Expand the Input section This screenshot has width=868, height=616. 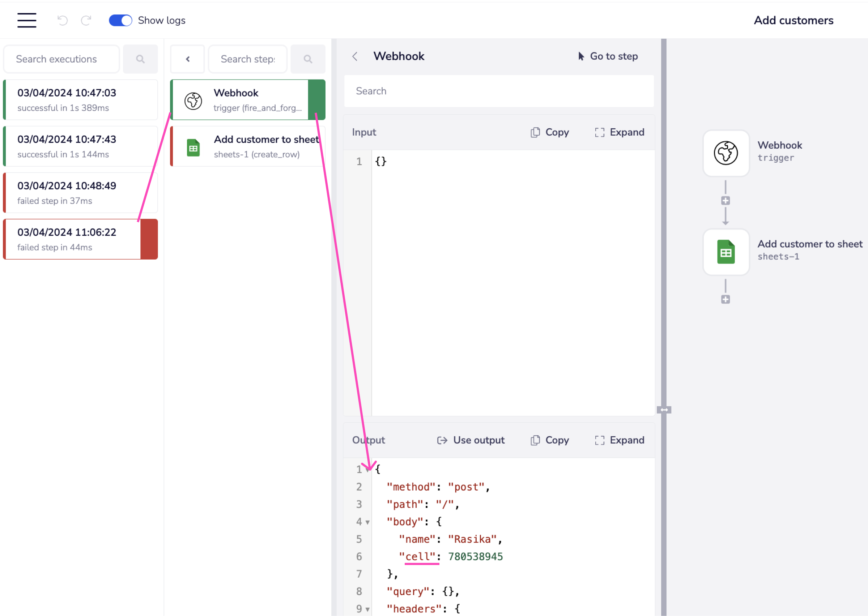coord(620,132)
